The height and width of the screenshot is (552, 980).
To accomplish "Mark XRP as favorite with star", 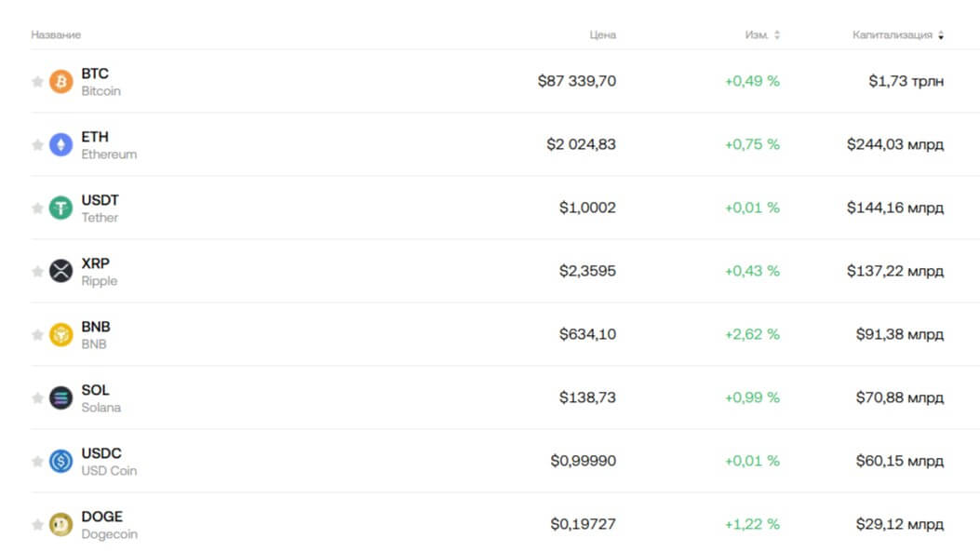I will click(x=37, y=272).
